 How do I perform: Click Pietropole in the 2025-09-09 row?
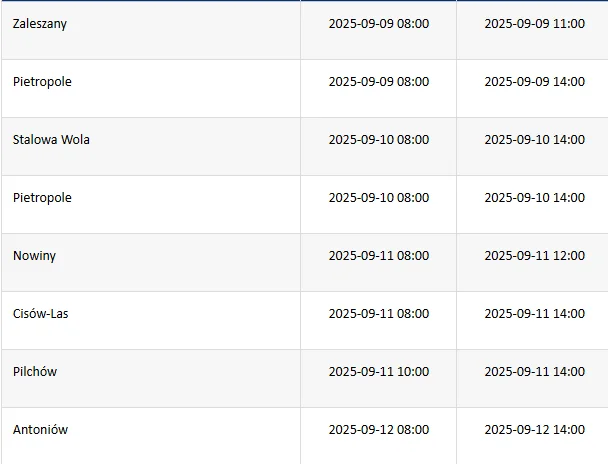pyautogui.click(x=42, y=82)
